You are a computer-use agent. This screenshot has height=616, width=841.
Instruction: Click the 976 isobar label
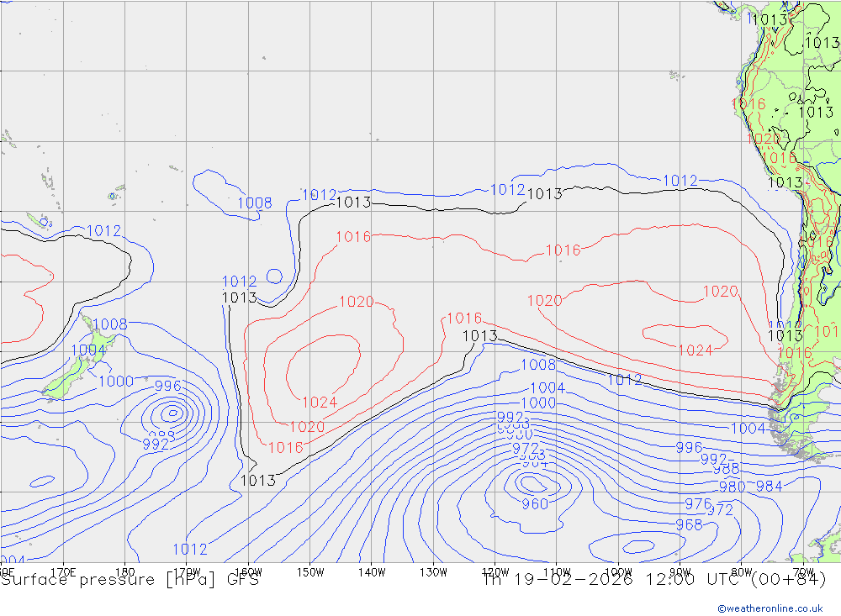pos(698,503)
